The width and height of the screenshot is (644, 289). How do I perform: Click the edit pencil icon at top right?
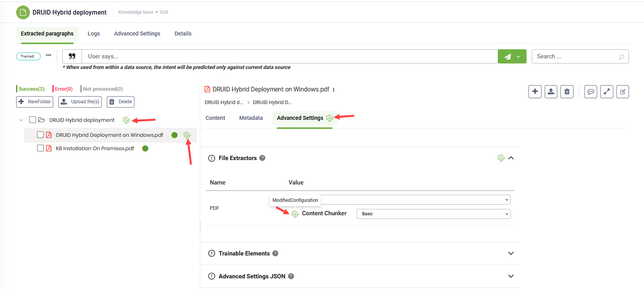tap(622, 91)
